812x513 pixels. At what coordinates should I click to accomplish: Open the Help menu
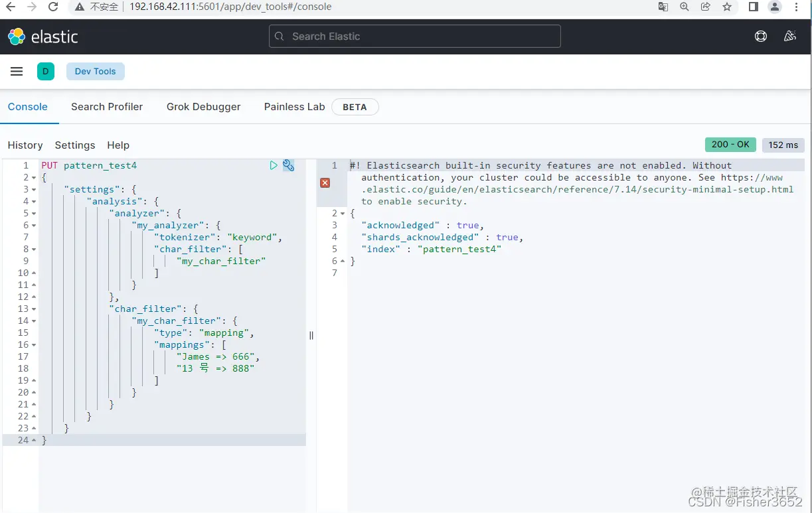pos(118,145)
